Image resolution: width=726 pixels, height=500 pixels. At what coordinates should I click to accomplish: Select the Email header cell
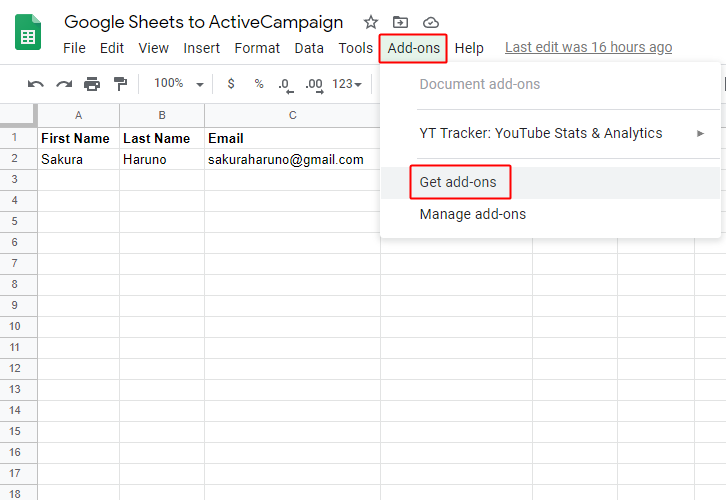pos(293,138)
